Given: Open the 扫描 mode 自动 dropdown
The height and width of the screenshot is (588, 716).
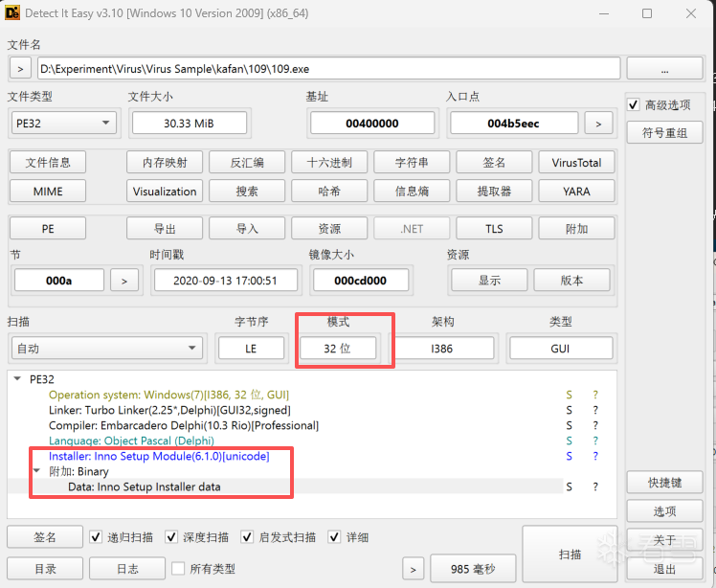Looking at the screenshot, I should (x=107, y=349).
